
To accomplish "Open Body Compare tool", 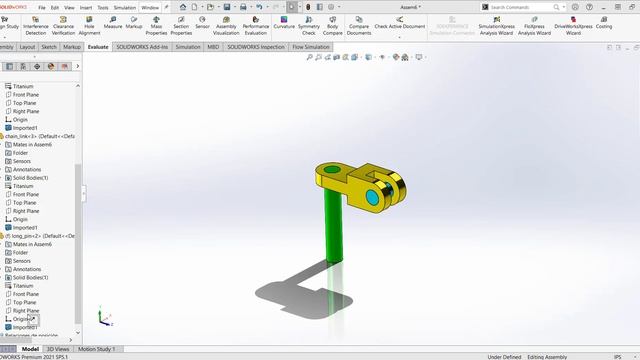I will pyautogui.click(x=332, y=26).
